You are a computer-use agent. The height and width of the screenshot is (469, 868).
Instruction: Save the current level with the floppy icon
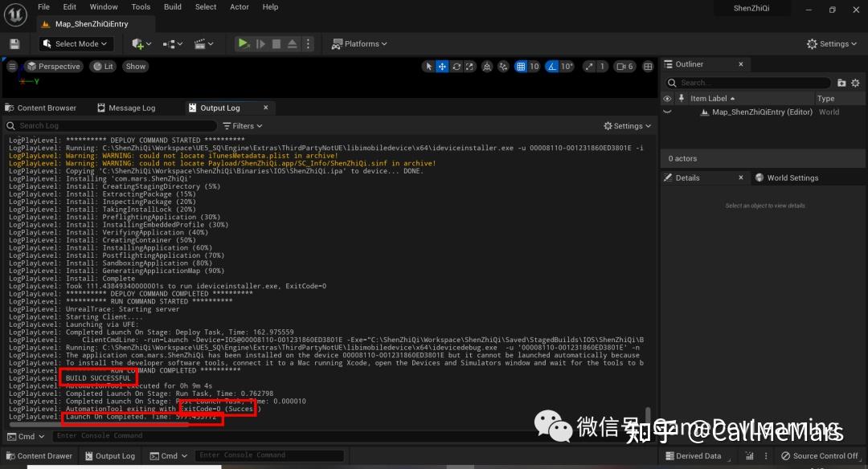pos(15,43)
